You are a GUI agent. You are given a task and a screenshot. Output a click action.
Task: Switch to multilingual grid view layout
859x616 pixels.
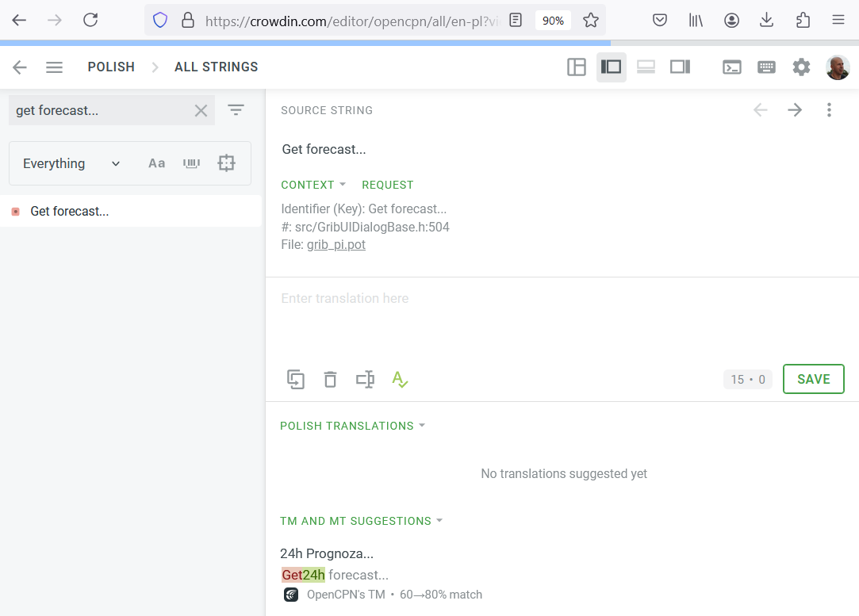pos(577,67)
